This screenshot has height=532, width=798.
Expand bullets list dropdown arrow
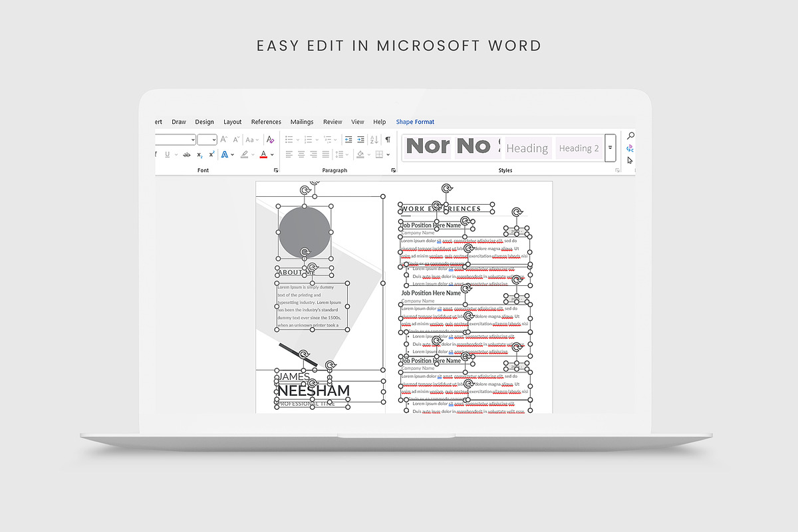tap(297, 140)
